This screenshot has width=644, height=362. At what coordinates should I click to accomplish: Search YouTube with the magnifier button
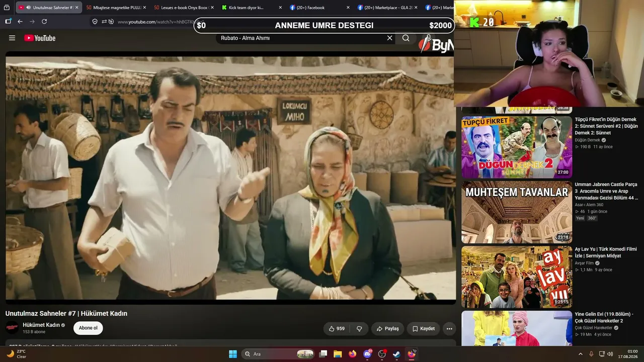[406, 38]
